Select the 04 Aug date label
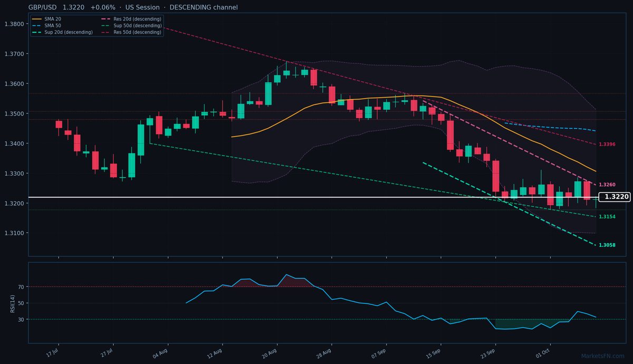The image size is (633, 364). 161,352
